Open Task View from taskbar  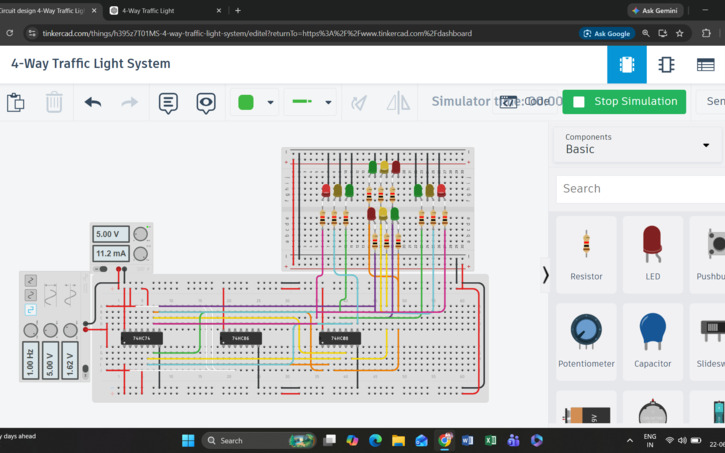tap(329, 441)
